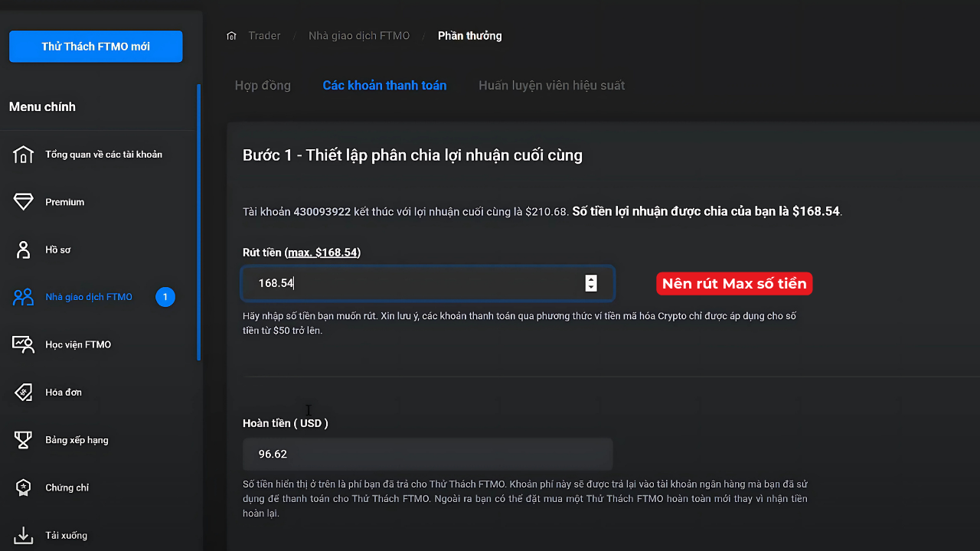
Task: Click the Hóa đơn invoice tag icon
Action: point(23,393)
